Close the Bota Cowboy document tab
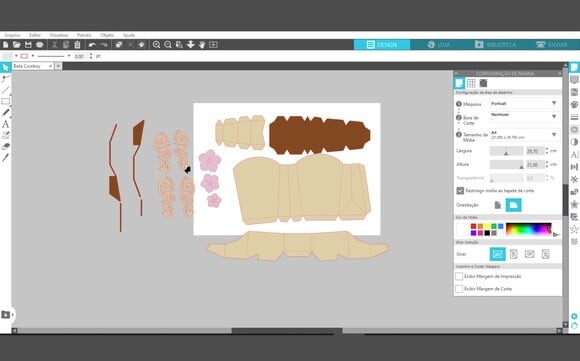The height and width of the screenshot is (361, 580). [x=50, y=66]
